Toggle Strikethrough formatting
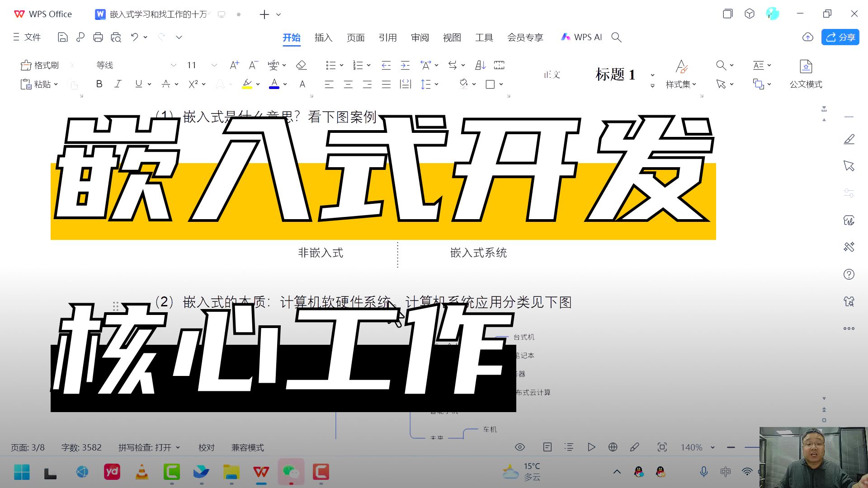This screenshot has width=868, height=488. (x=166, y=84)
